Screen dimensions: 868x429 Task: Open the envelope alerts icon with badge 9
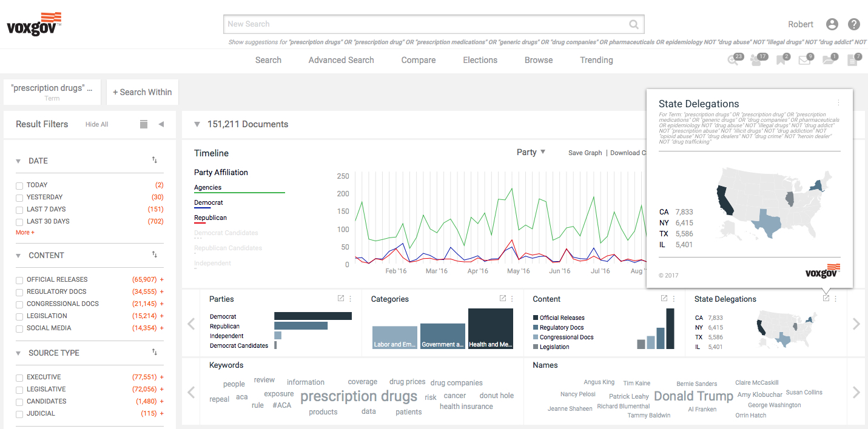coord(806,60)
